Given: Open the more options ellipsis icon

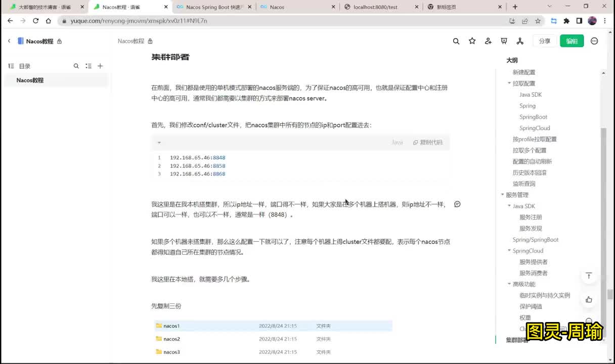Looking at the screenshot, I should coord(594,41).
